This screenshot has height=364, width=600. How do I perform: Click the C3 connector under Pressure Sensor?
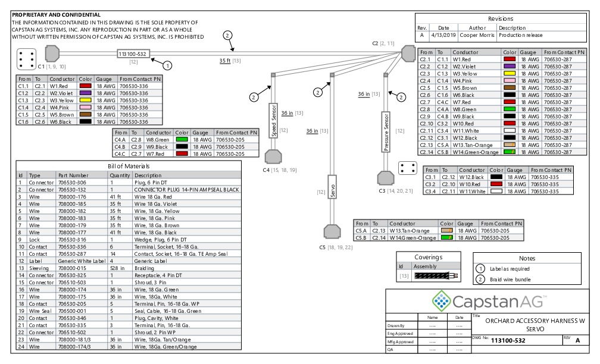383,177
